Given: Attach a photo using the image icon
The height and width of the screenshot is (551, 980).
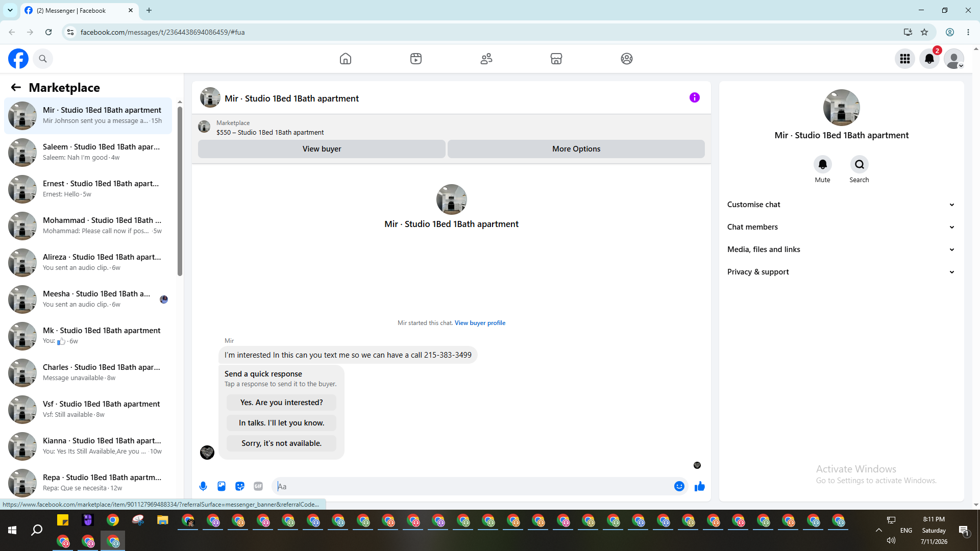Looking at the screenshot, I should coord(222,486).
